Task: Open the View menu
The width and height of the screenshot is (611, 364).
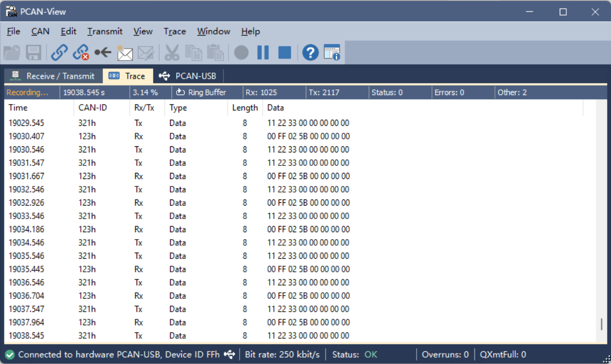Action: click(x=143, y=31)
